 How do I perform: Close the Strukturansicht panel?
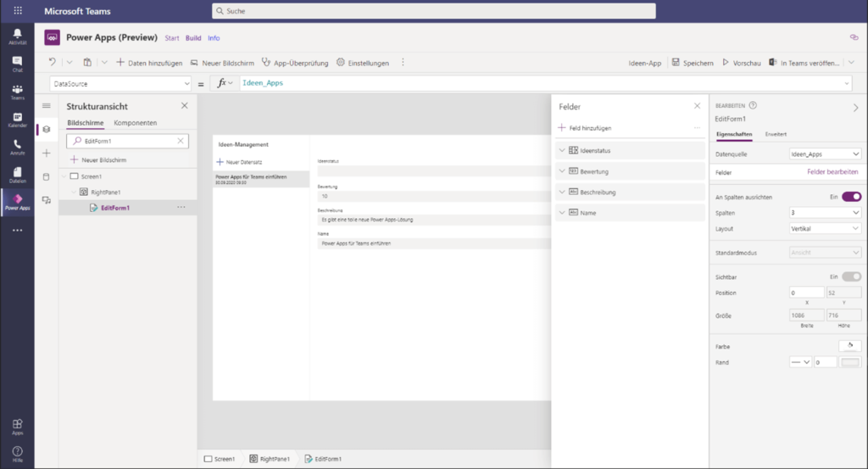coord(184,106)
